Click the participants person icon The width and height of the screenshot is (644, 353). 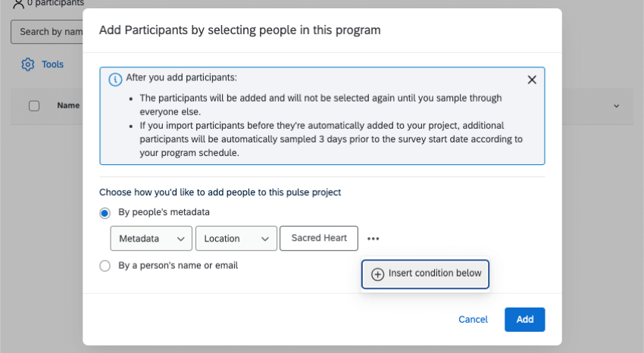coord(18,4)
